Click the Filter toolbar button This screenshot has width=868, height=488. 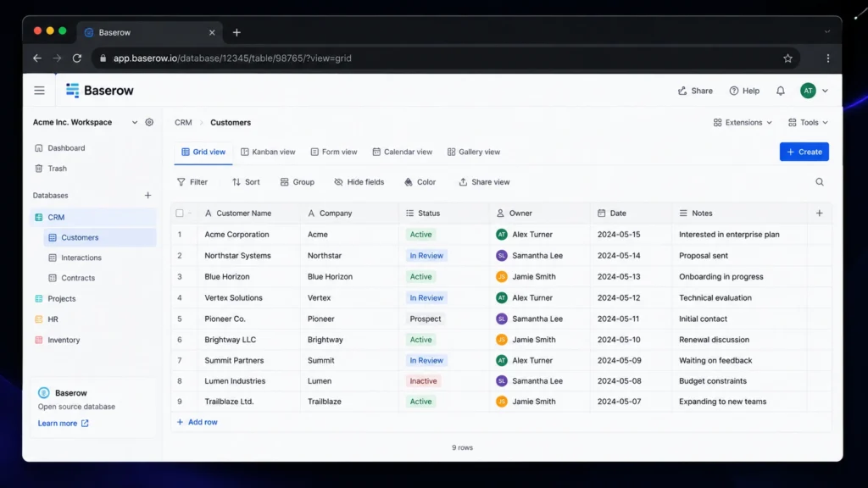point(192,182)
